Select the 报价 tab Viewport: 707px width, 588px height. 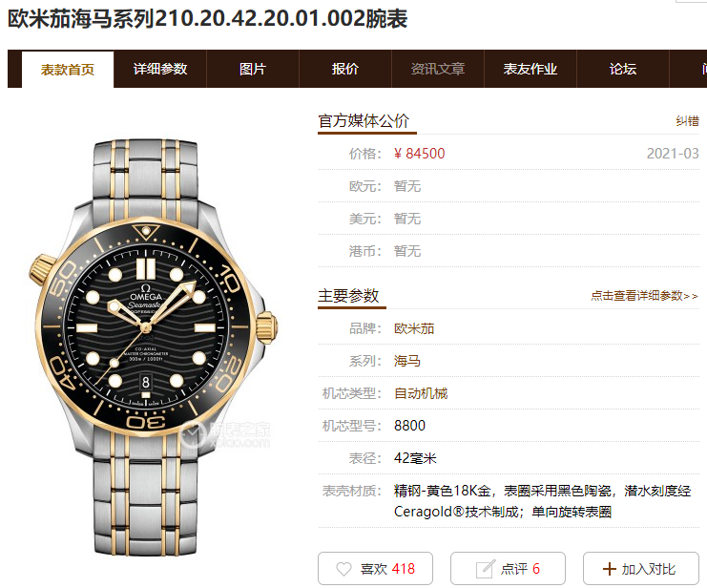[x=345, y=69]
